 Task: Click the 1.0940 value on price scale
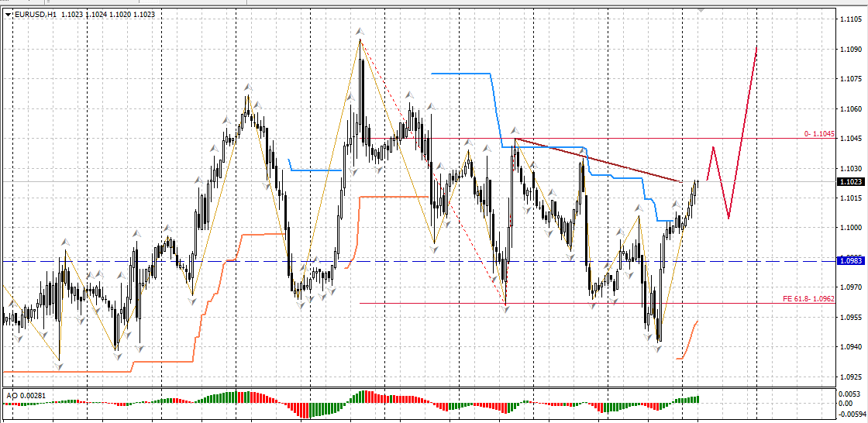click(850, 347)
